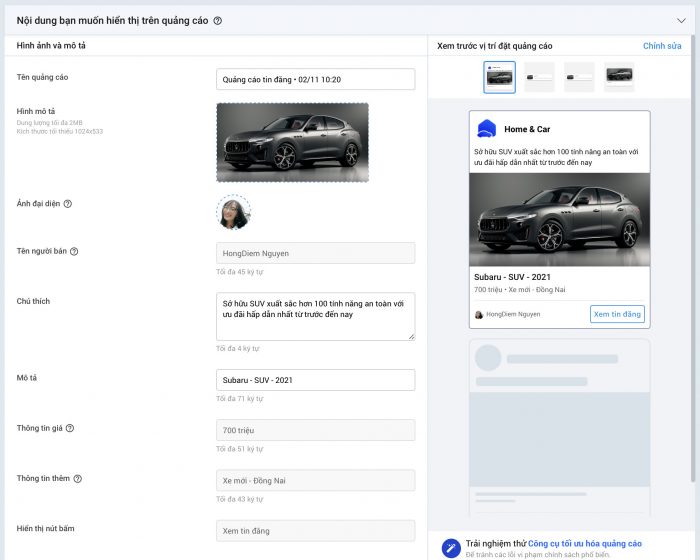Edit the Chú thích caption textarea
The height and width of the screenshot is (560, 700).
point(316,317)
